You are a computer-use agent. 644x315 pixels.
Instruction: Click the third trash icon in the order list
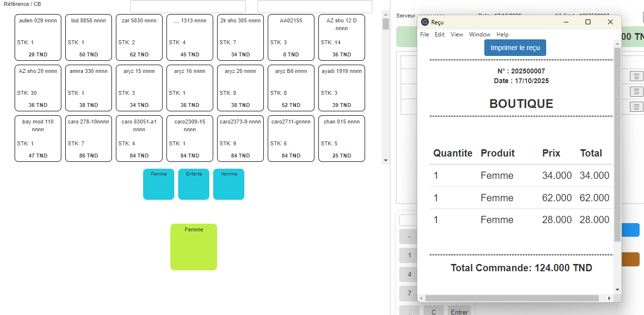tap(636, 107)
